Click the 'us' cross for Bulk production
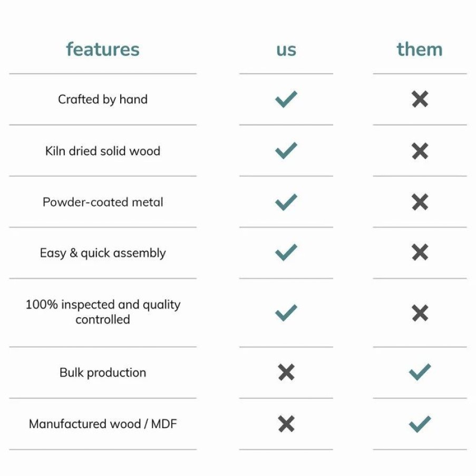476x476 pixels. click(x=286, y=372)
